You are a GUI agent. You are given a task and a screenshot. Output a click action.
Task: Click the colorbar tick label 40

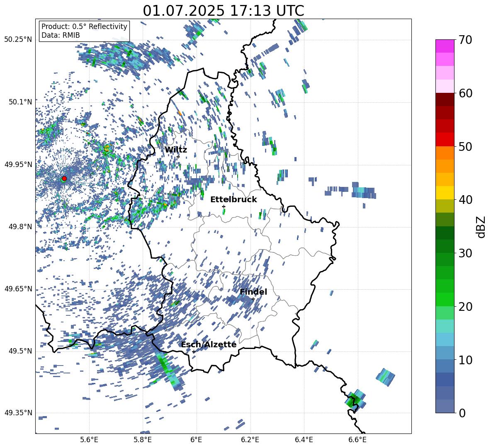point(465,200)
